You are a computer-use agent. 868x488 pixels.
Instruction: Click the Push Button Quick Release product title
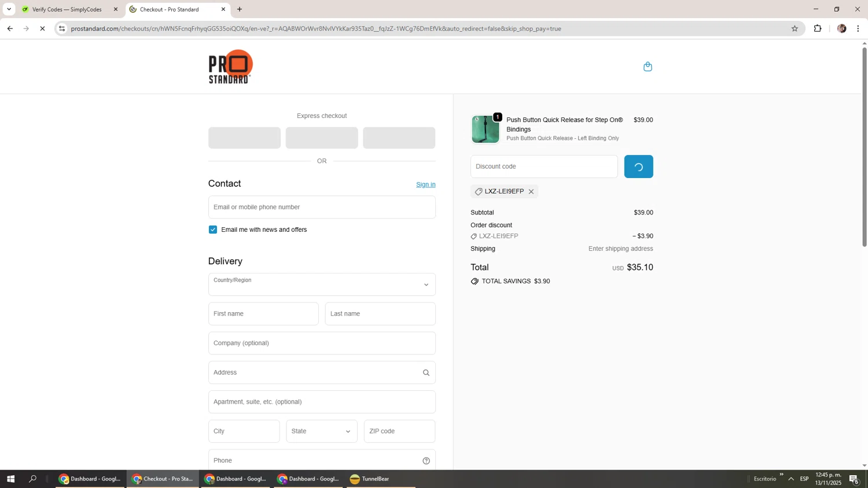(x=565, y=124)
